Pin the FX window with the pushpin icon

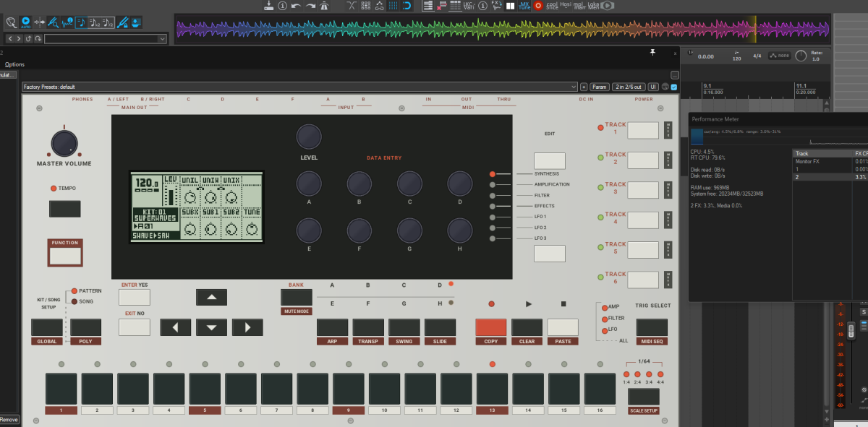pyautogui.click(x=652, y=52)
